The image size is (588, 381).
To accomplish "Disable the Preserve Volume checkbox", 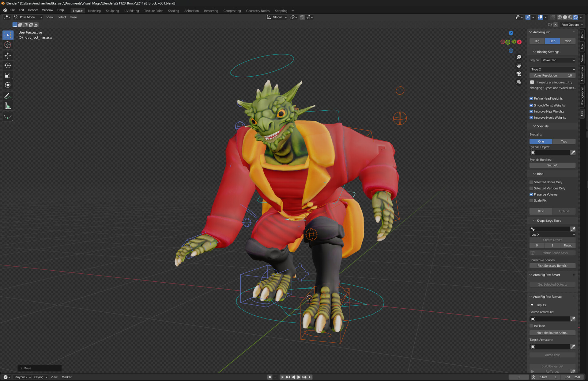I will pos(532,194).
